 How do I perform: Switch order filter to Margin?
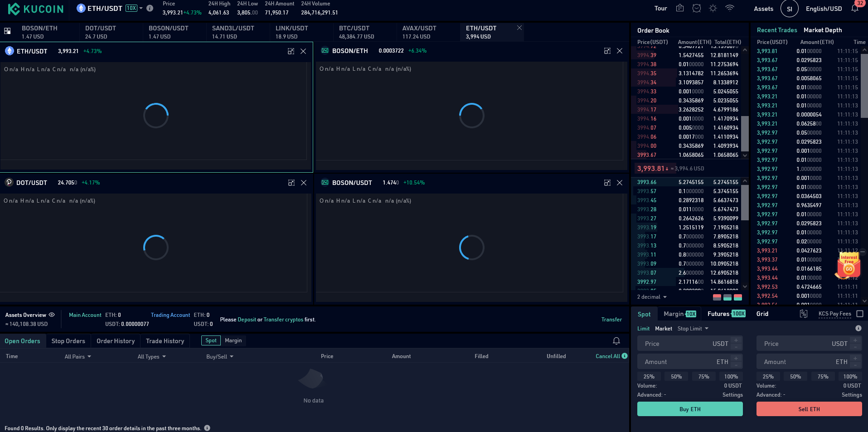[233, 340]
